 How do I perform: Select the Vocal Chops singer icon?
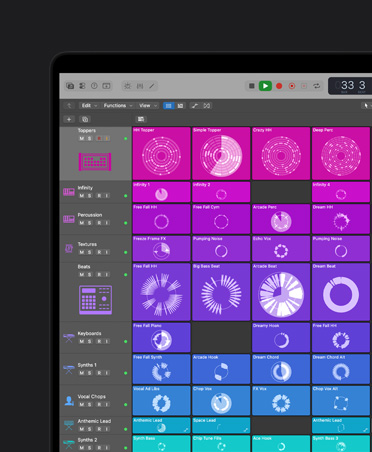pos(69,401)
